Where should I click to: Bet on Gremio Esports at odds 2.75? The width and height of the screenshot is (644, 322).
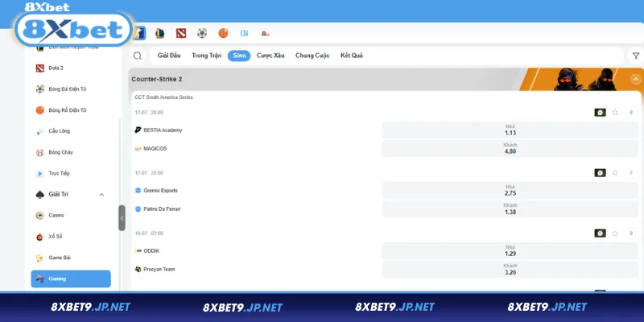pos(510,191)
